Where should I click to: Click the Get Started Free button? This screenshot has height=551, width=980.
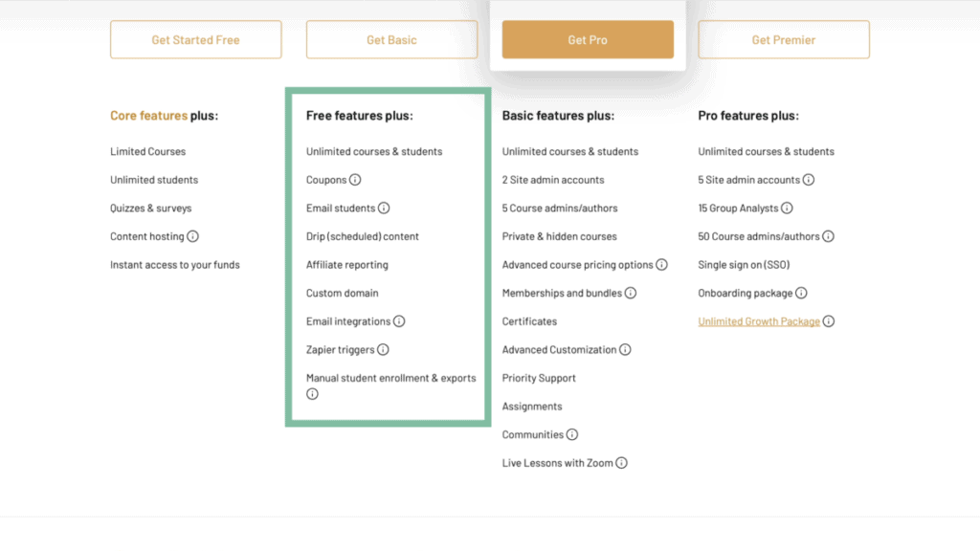pyautogui.click(x=195, y=39)
